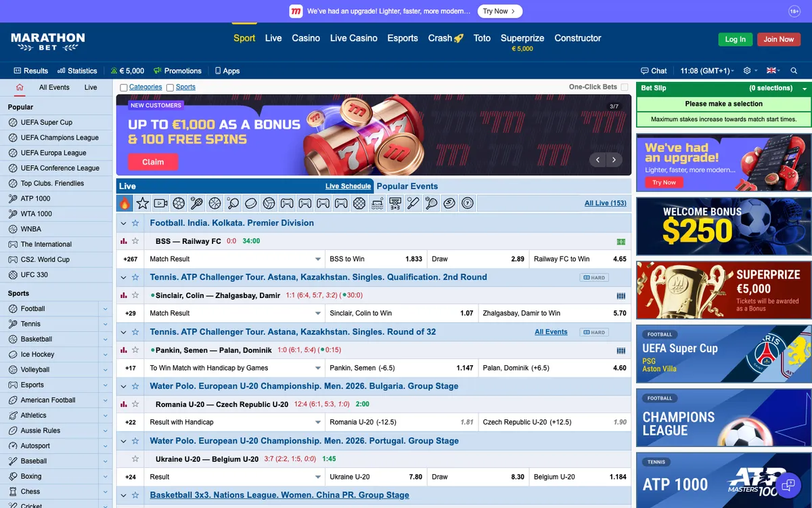Open the Welcome Bonus $250 banner
The width and height of the screenshot is (812, 508).
click(723, 226)
